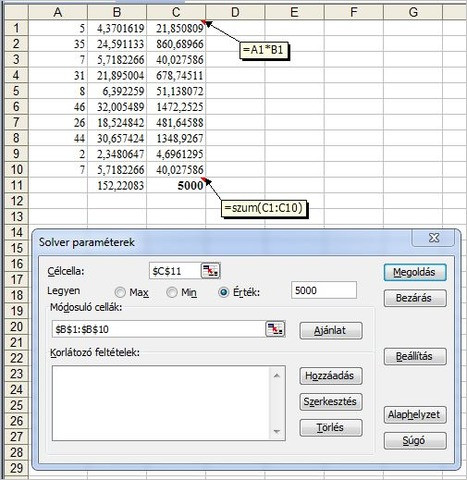Click cell A7 with value 26

[x=58, y=122]
